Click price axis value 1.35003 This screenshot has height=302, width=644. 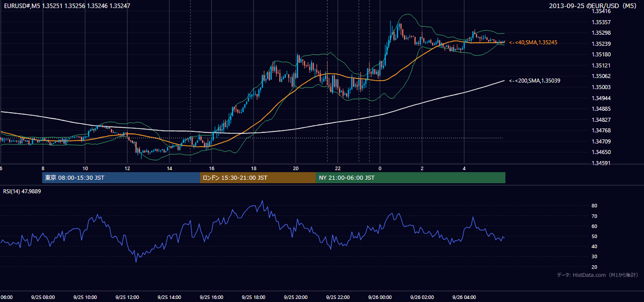click(x=601, y=87)
